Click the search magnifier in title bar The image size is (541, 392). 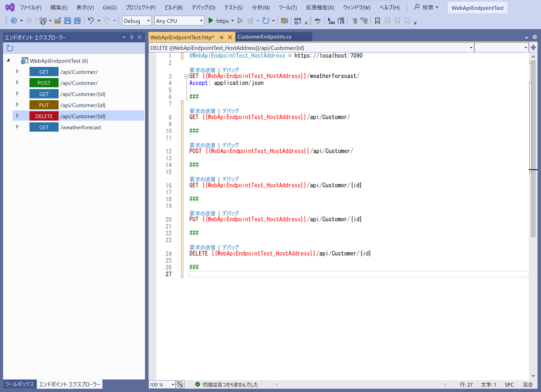pos(417,7)
